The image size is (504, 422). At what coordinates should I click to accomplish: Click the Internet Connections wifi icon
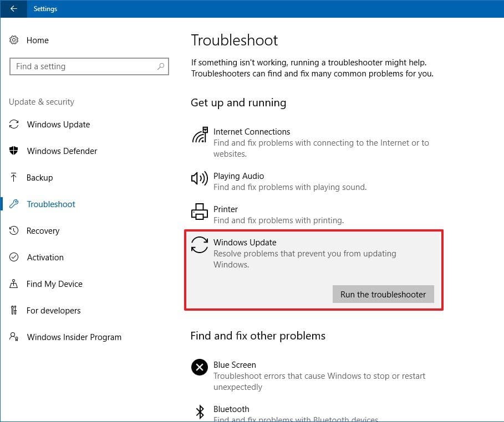pos(200,135)
